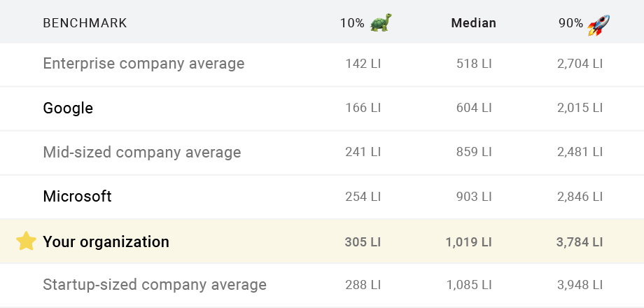Select the Mid-sized company average row label
This screenshot has width=644, height=308.
click(x=141, y=153)
